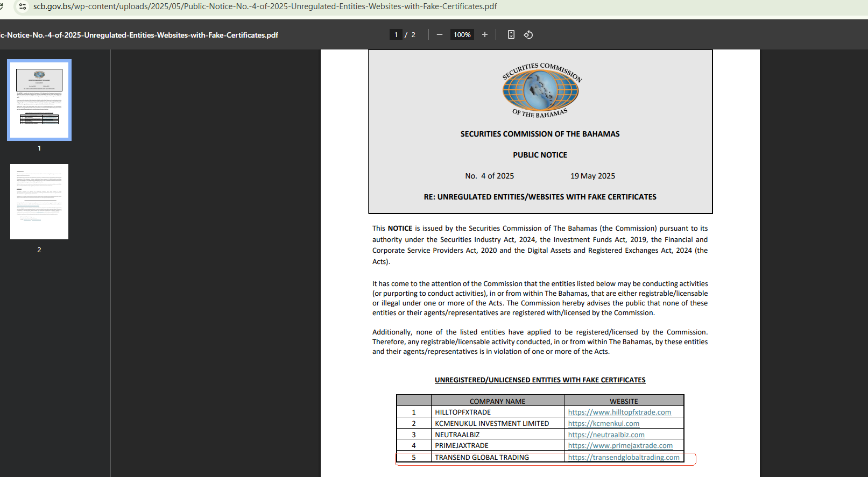The image size is (868, 477).
Task: Open the neutraalbiz.com link
Action: click(x=606, y=435)
